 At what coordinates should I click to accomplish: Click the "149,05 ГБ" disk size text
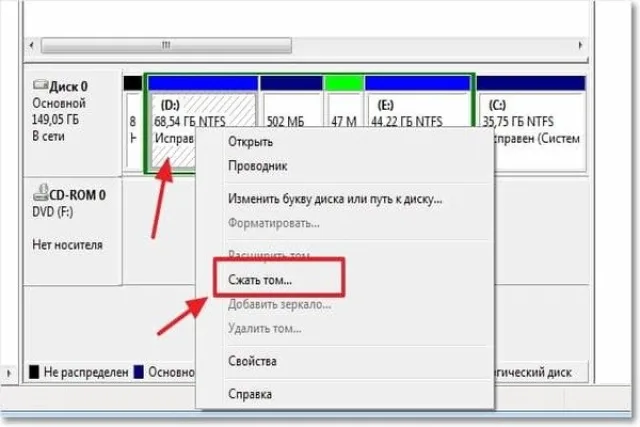click(x=56, y=120)
